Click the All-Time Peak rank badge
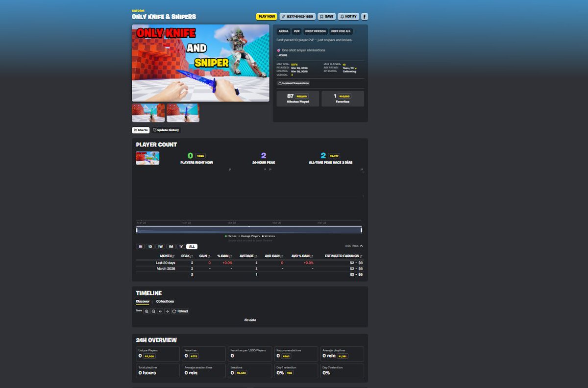This screenshot has width=588, height=388. coord(334,156)
